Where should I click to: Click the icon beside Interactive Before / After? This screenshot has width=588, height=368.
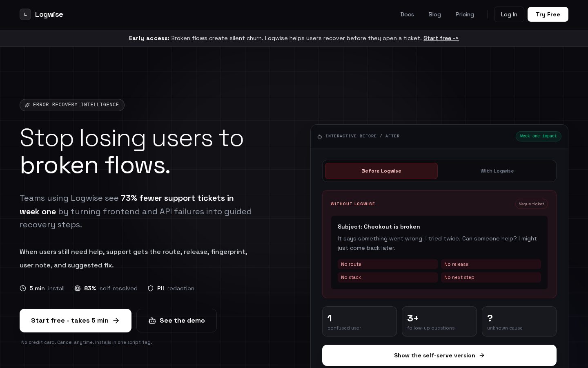tap(320, 136)
